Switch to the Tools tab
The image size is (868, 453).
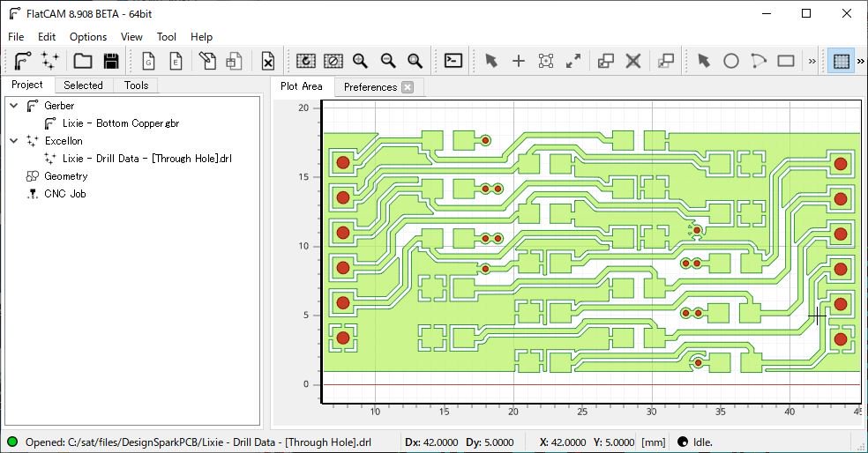pos(136,85)
